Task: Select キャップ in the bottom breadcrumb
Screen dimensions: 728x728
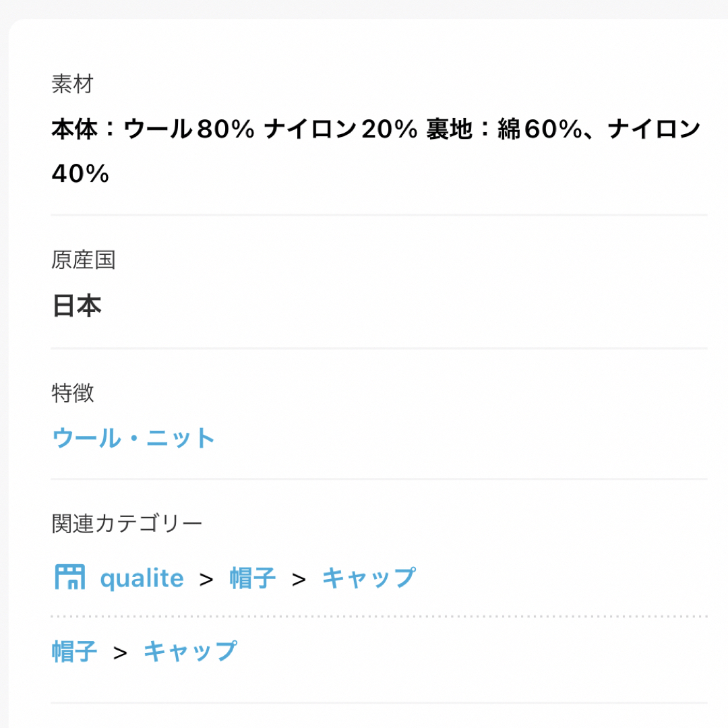Action: 190,651
